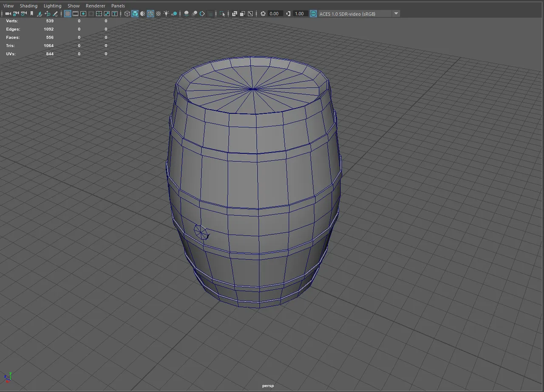Open the Panels menu
The height and width of the screenshot is (392, 544).
(118, 6)
